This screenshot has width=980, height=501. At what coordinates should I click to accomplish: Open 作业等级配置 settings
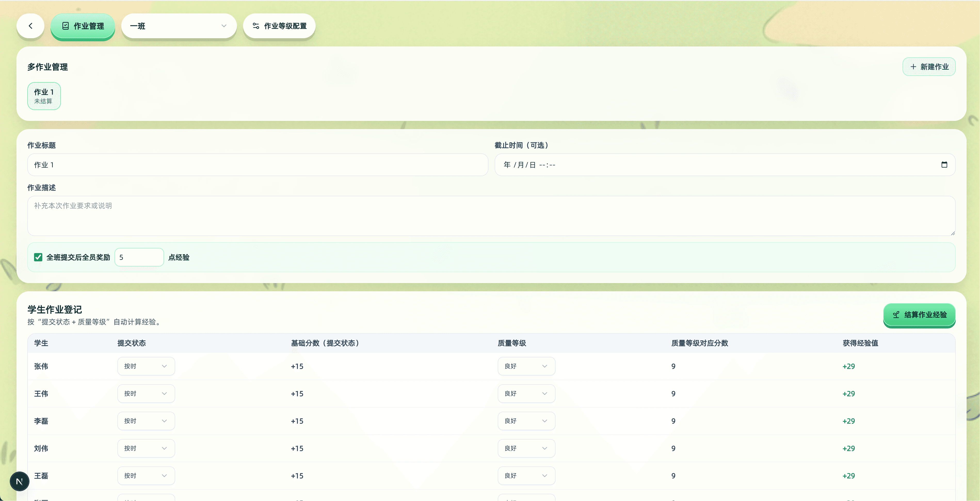[x=279, y=26]
